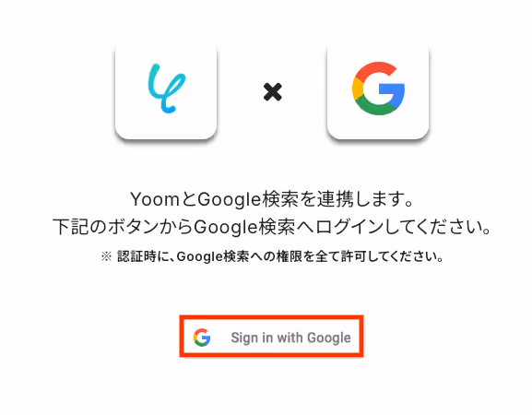The height and width of the screenshot is (415, 532).
Task: Click the black cross symbol between logos
Action: click(272, 92)
